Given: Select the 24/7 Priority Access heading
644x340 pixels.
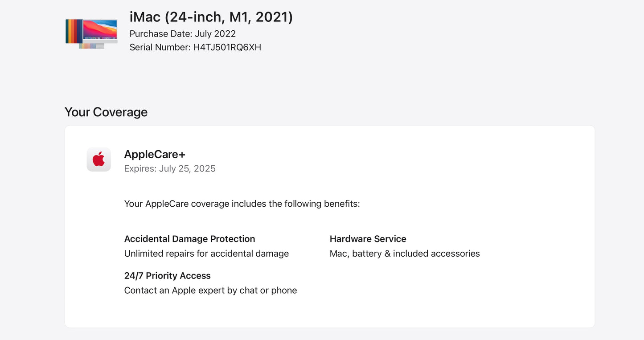Looking at the screenshot, I should (167, 276).
